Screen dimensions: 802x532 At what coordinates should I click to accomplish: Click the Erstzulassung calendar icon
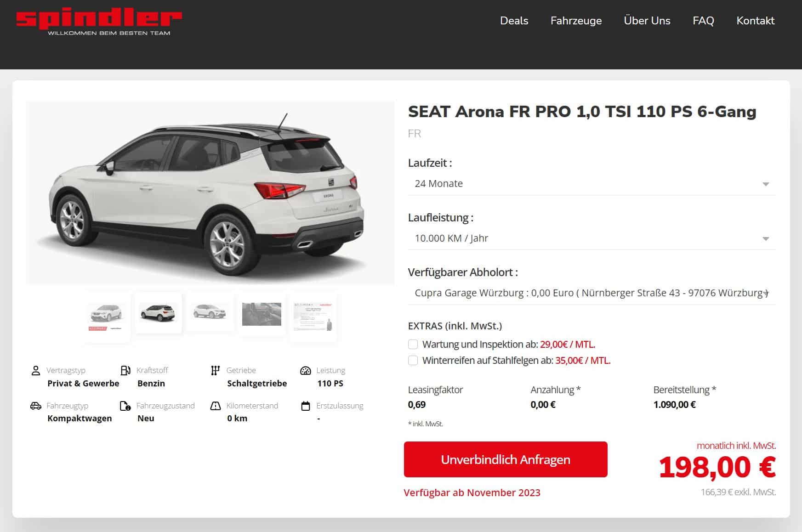click(x=306, y=406)
